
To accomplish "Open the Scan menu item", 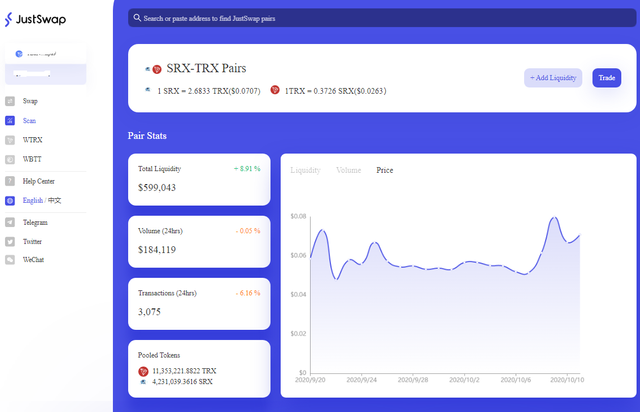I will tap(29, 120).
